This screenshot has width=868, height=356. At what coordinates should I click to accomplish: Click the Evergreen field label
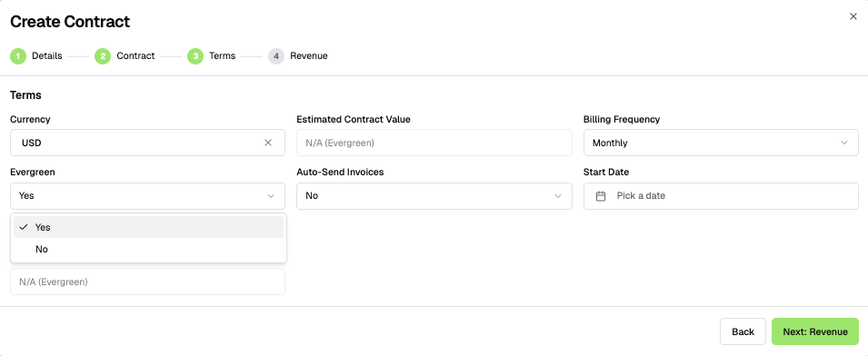pyautogui.click(x=32, y=173)
